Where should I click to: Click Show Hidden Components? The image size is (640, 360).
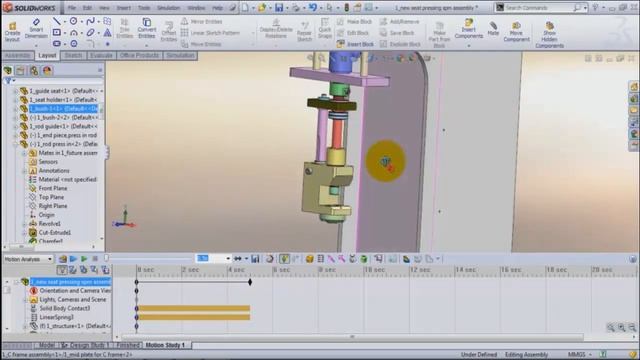pyautogui.click(x=549, y=35)
